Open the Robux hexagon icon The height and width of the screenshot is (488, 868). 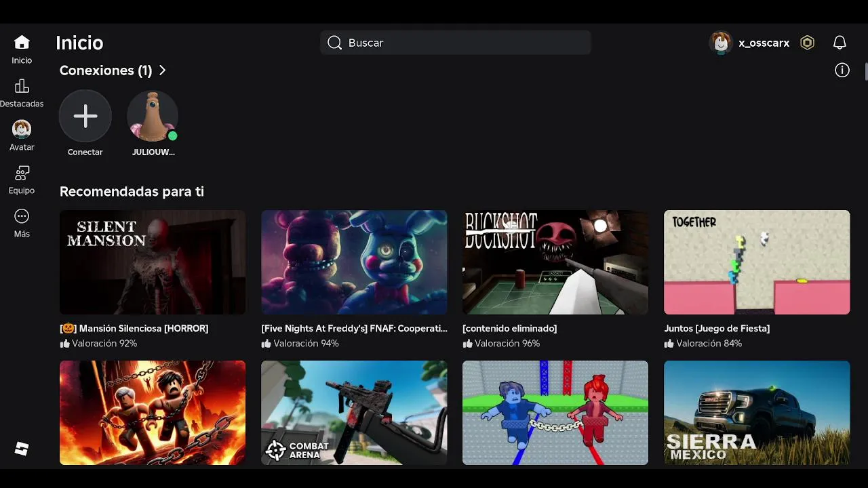[807, 43]
